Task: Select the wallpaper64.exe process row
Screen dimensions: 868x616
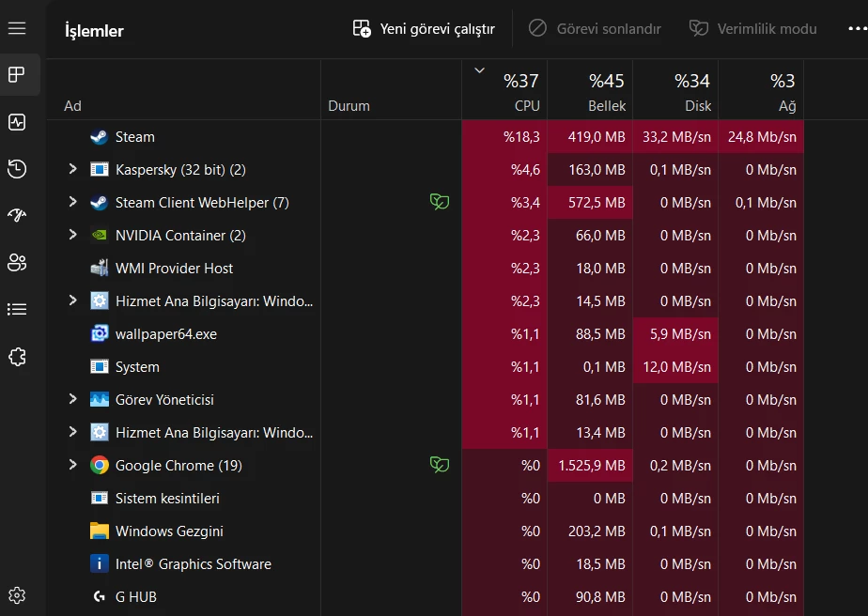Action: pyautogui.click(x=188, y=333)
